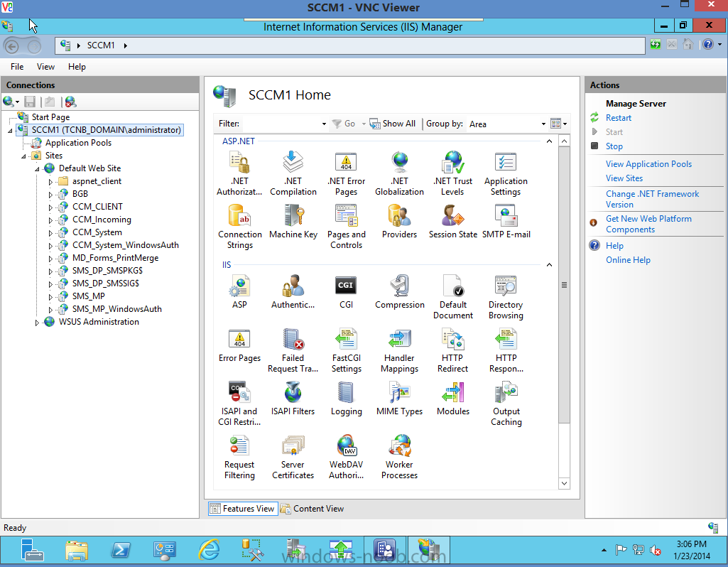Open Compression feature
This screenshot has width=728, height=567.
coord(399,291)
